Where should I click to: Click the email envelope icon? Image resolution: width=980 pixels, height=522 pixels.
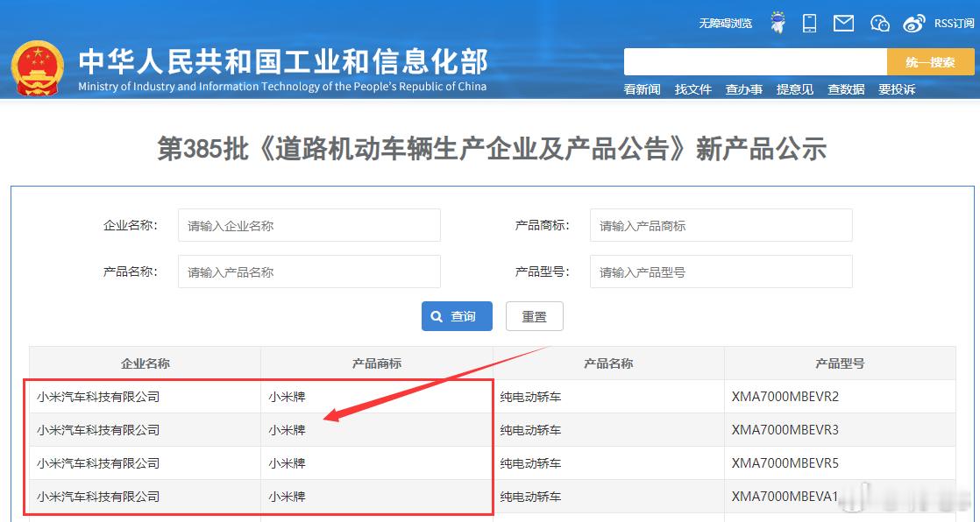tap(844, 23)
